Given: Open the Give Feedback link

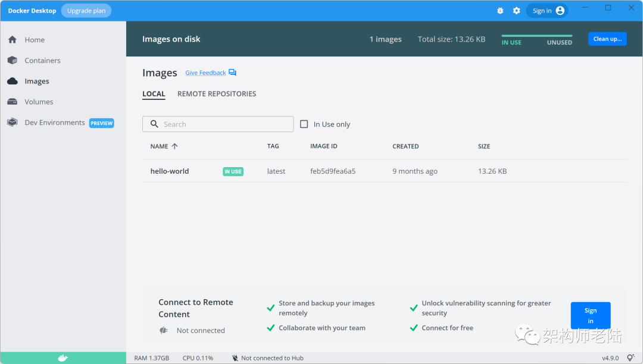Looking at the screenshot, I should (x=205, y=73).
